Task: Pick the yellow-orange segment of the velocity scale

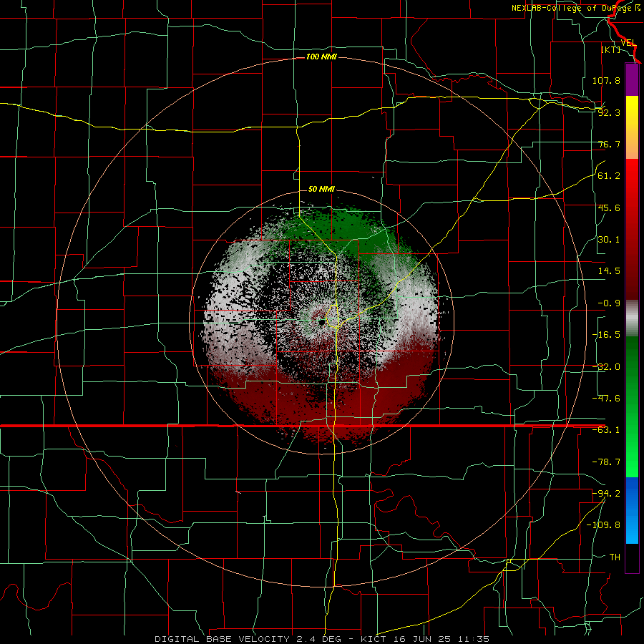Action: [632, 127]
